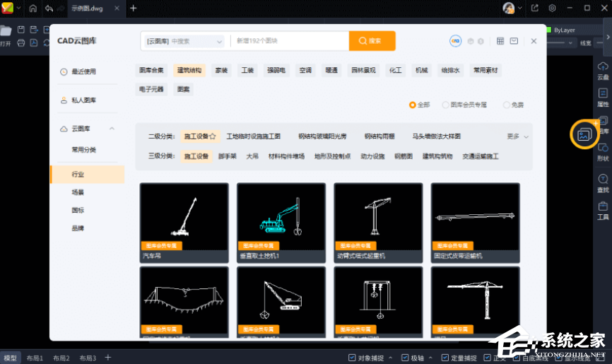The image size is (612, 364).
Task: Open the 固定式皮带运输机 thumbnail
Action: [x=476, y=223]
